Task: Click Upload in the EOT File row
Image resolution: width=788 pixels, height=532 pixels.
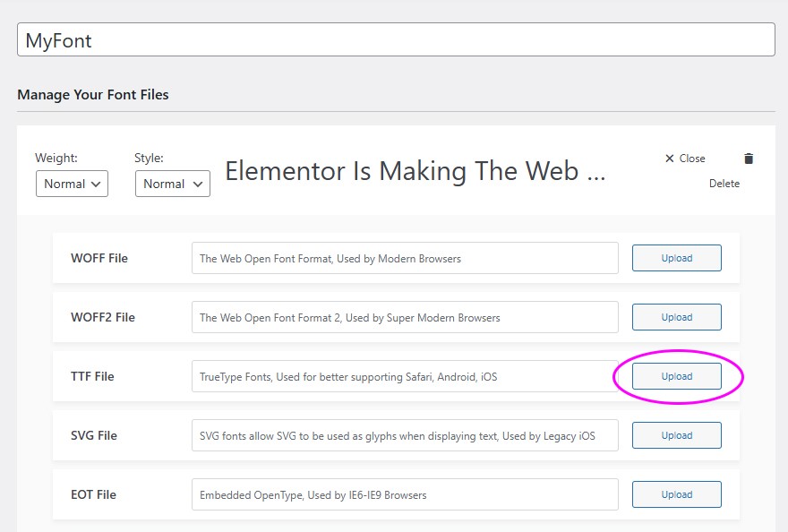Action: (x=676, y=494)
